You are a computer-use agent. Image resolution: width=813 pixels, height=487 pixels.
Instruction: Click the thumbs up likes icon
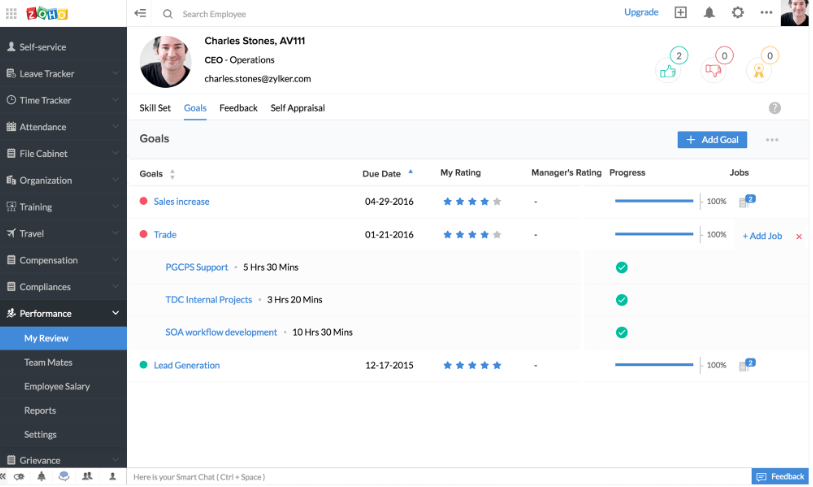click(x=668, y=71)
